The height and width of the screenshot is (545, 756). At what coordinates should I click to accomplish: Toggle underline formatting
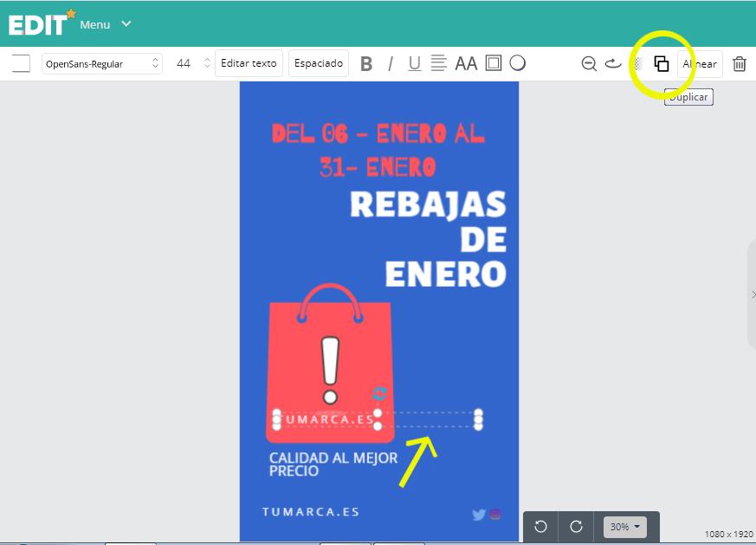pos(415,62)
